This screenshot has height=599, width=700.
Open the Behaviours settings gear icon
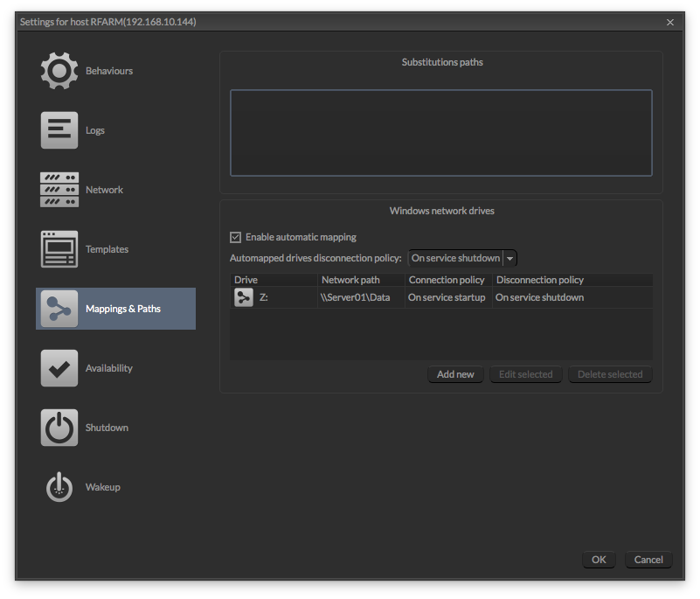59,70
